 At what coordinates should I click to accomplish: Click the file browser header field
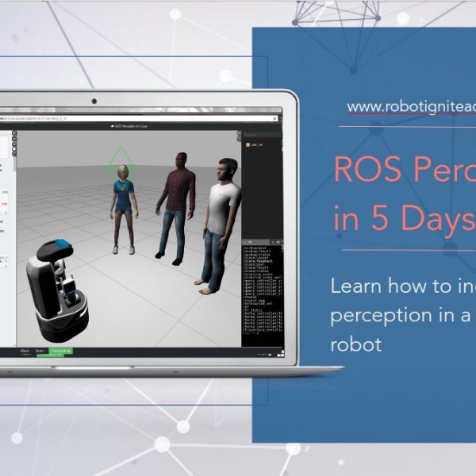click(x=262, y=135)
